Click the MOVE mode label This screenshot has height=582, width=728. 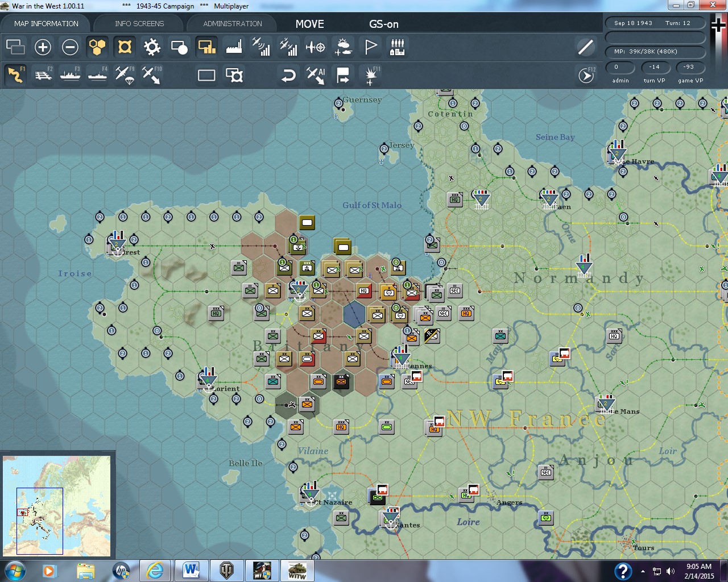pyautogui.click(x=310, y=24)
